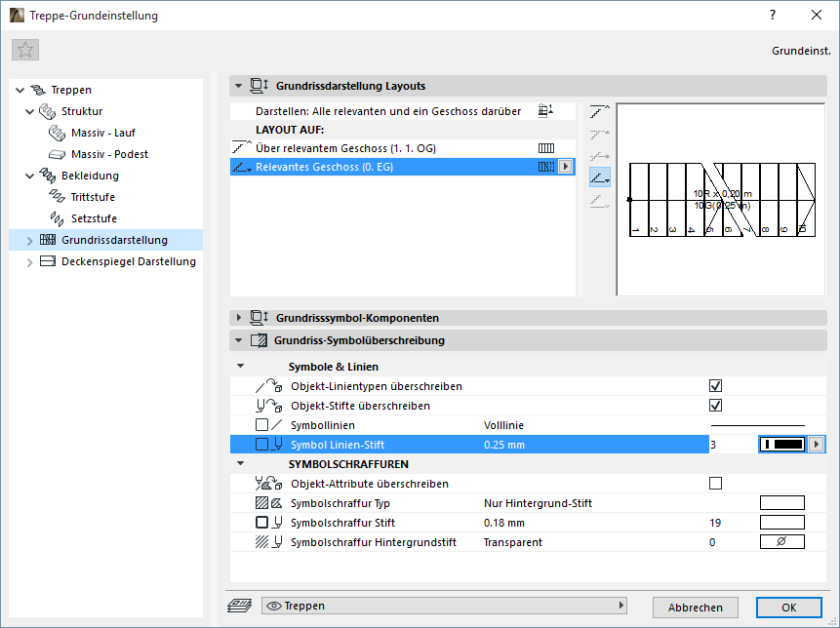Viewport: 840px width, 628px height.
Task: Collapse the SYMBOLSCHRAFFUREN group
Action: (x=241, y=463)
